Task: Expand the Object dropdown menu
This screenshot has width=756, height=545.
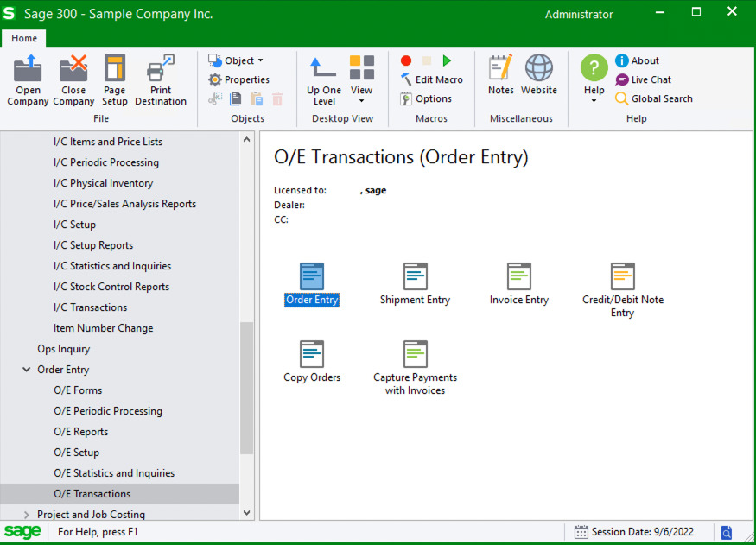Action: pyautogui.click(x=237, y=60)
